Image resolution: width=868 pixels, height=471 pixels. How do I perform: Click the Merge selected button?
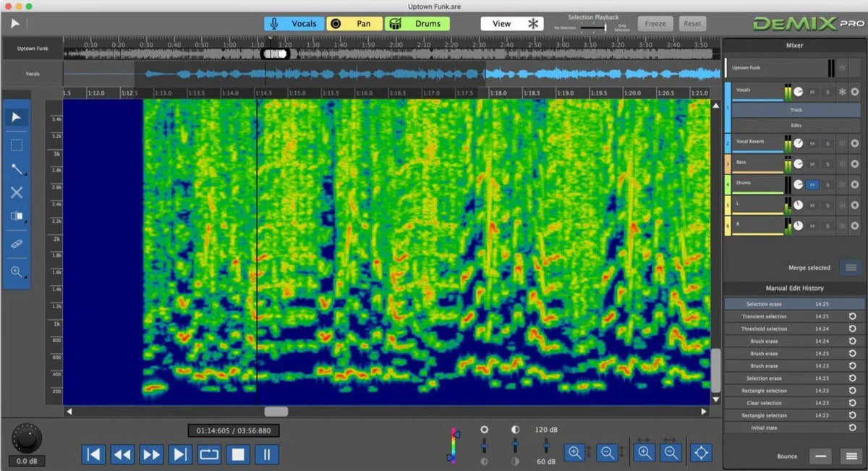point(808,267)
